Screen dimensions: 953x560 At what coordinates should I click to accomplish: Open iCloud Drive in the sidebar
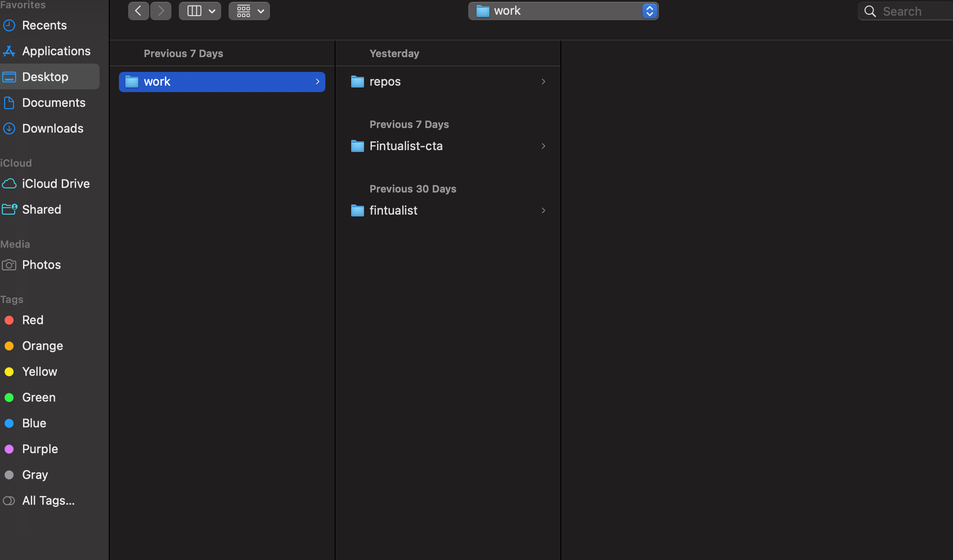click(x=55, y=184)
